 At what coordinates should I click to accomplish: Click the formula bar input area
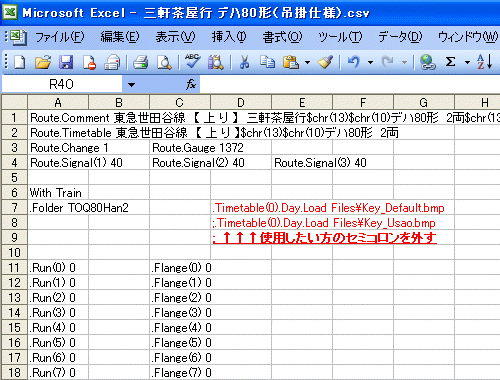pos(350,84)
